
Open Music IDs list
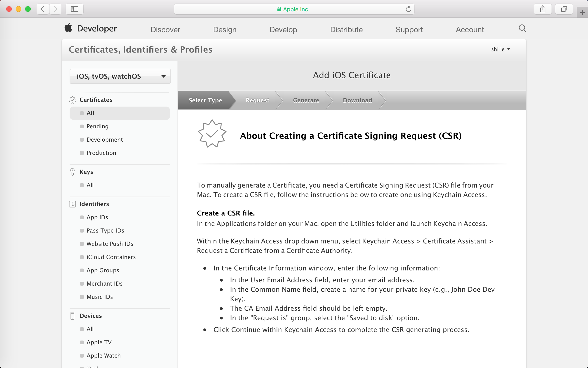99,297
